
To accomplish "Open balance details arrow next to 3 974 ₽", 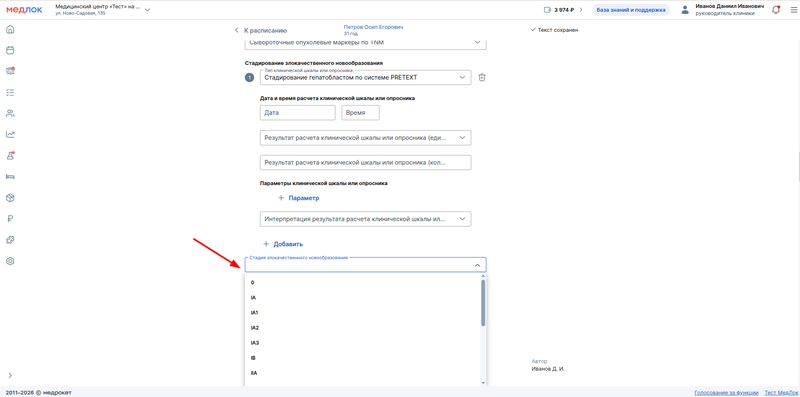I will click(581, 10).
